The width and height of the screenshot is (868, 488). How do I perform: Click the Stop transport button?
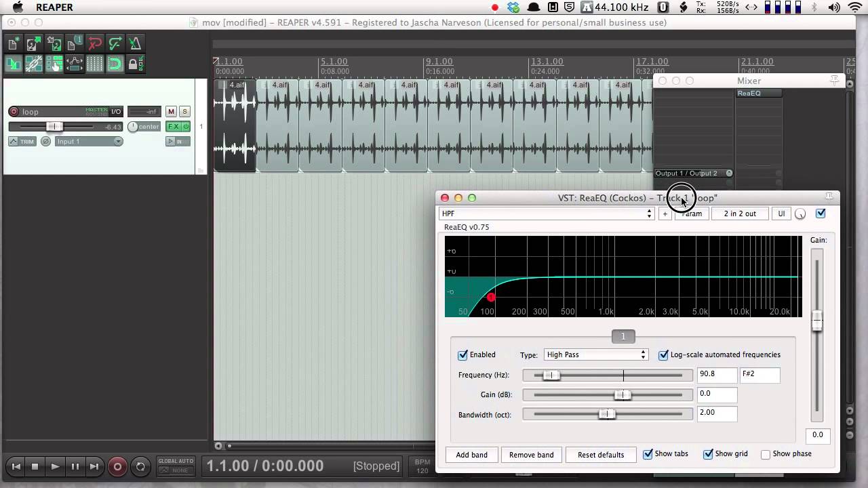36,466
